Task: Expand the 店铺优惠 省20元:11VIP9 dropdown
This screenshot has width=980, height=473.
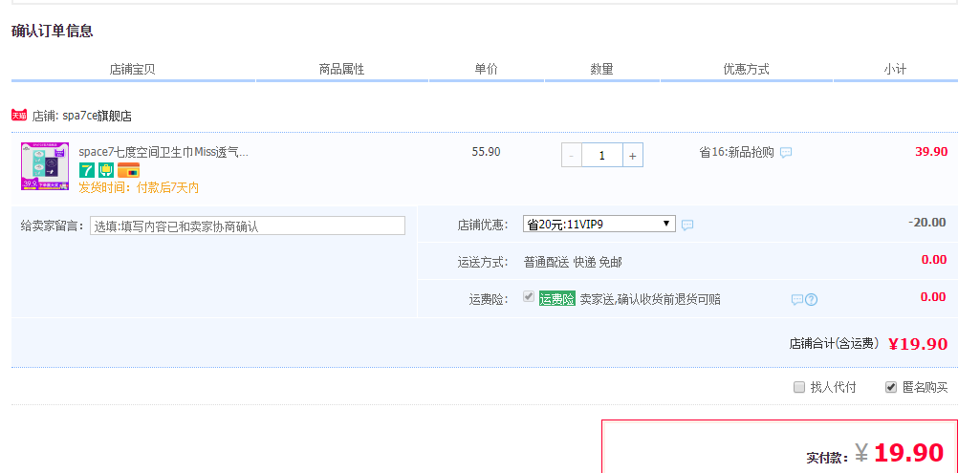Action: pos(599,225)
